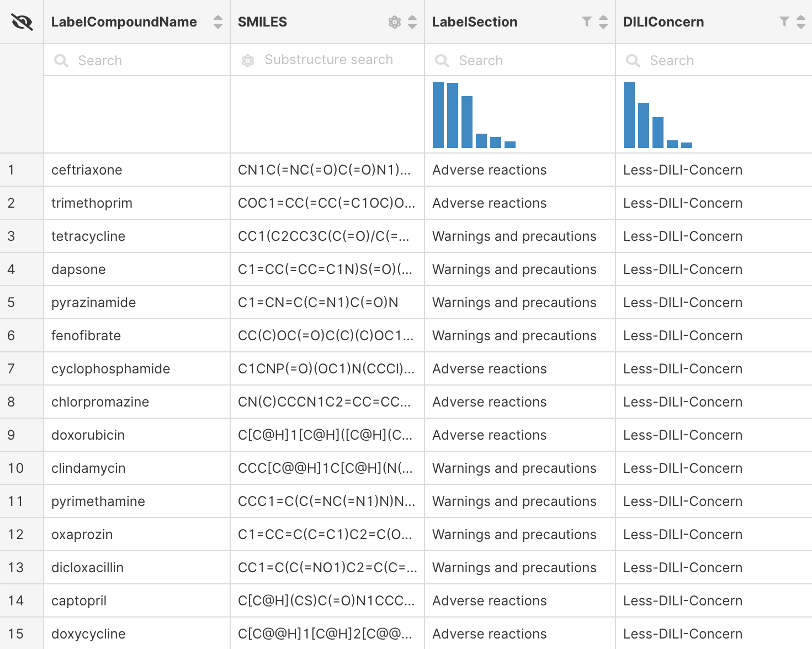Click magnifier icon in LabelCompoundName search
The height and width of the screenshot is (649, 812).
click(61, 61)
